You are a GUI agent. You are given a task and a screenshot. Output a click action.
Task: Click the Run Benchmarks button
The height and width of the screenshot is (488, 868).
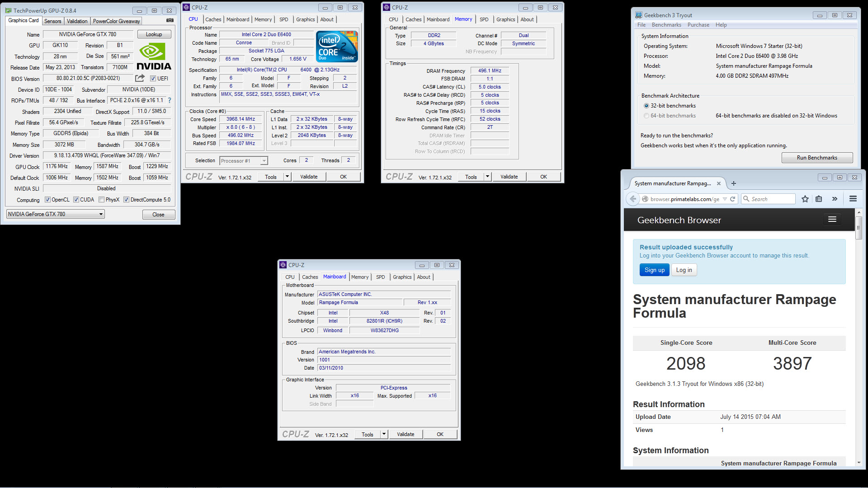(x=817, y=158)
